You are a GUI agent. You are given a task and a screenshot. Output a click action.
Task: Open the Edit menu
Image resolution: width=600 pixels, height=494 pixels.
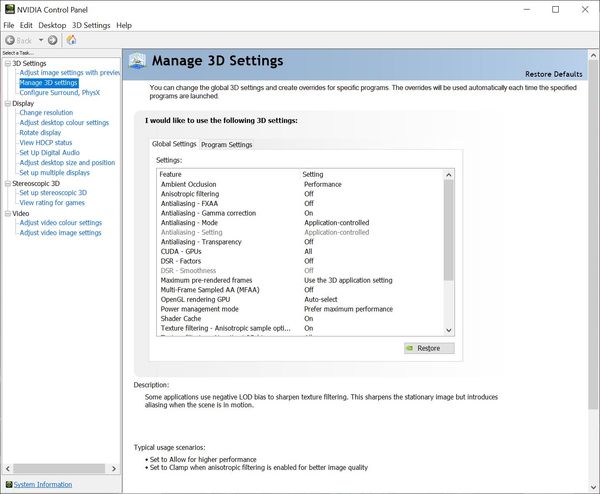[26, 25]
